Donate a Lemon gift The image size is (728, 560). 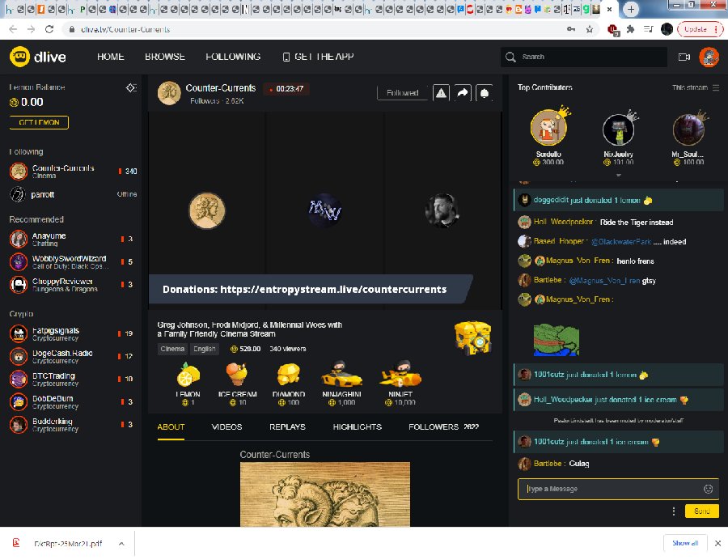(188, 384)
